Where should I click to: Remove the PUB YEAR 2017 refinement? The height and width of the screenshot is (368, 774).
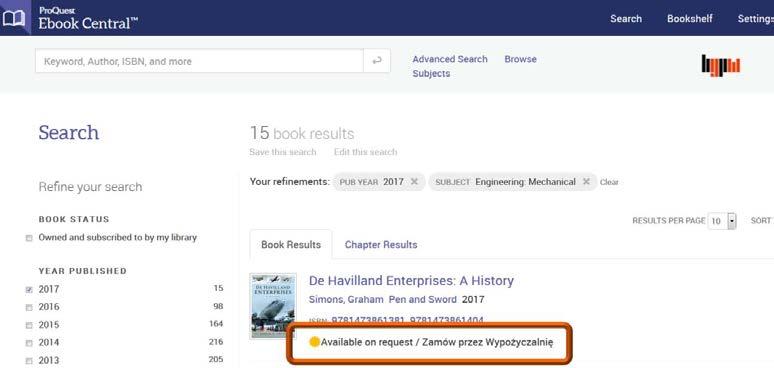[414, 182]
